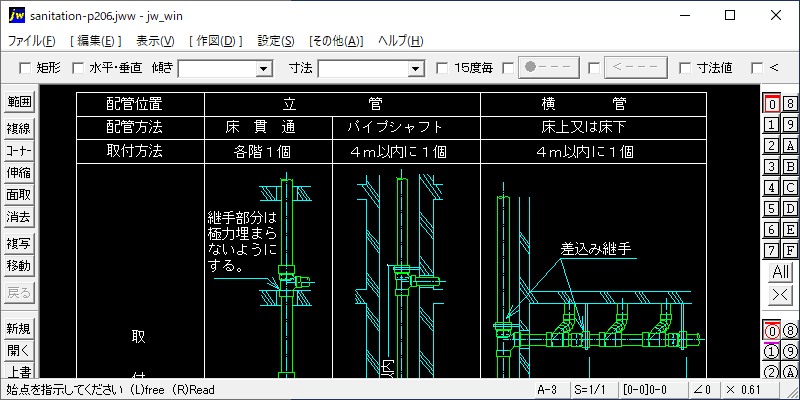This screenshot has height=400, width=800.
Task: Select layer F square button
Action: pyautogui.click(x=790, y=250)
